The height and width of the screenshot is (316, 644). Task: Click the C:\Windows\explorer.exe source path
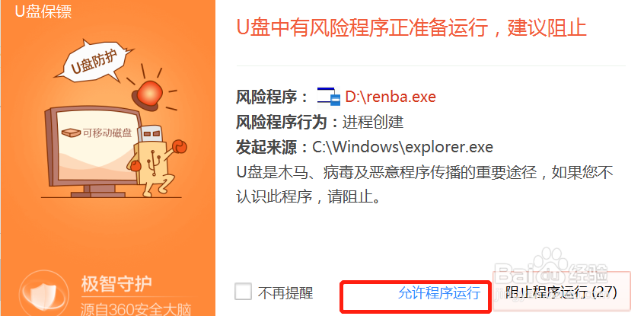coord(403,147)
